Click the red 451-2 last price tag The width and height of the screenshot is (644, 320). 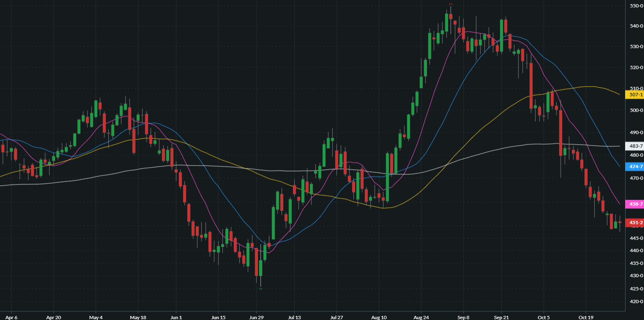634,223
